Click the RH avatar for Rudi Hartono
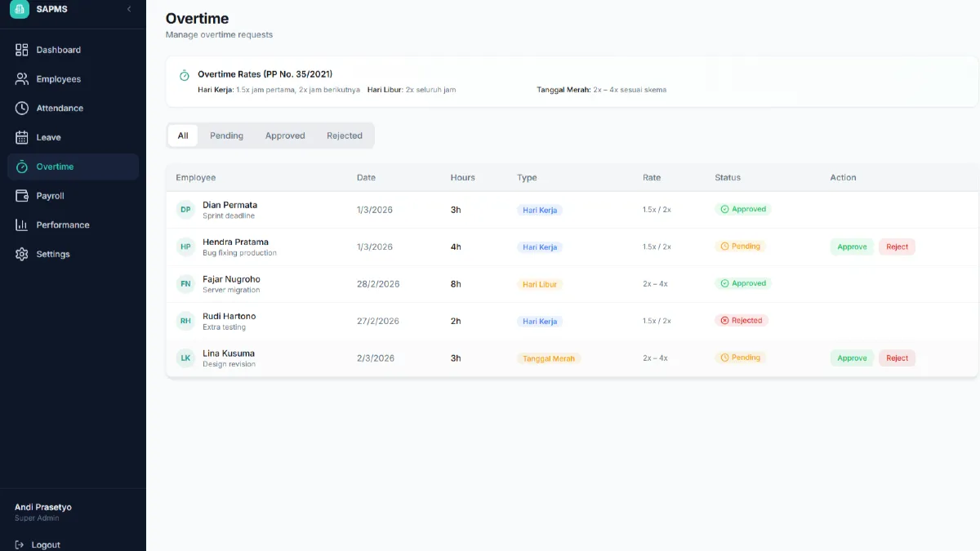 point(185,321)
